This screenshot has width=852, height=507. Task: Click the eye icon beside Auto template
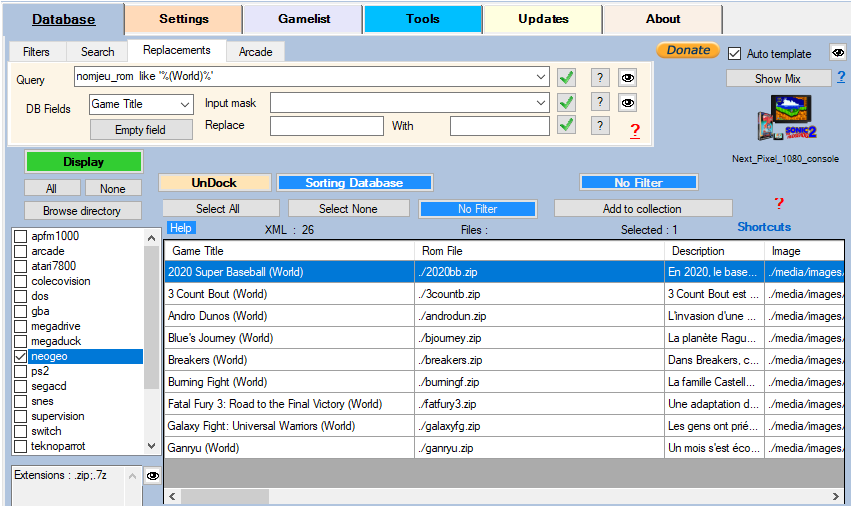click(837, 53)
